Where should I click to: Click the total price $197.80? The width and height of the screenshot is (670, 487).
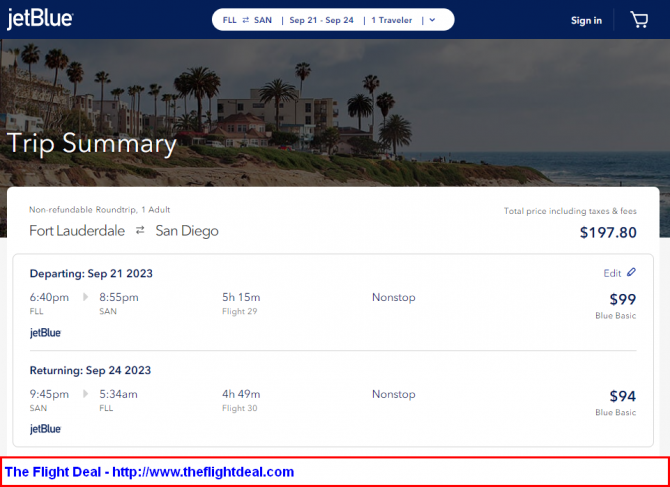pyautogui.click(x=608, y=232)
